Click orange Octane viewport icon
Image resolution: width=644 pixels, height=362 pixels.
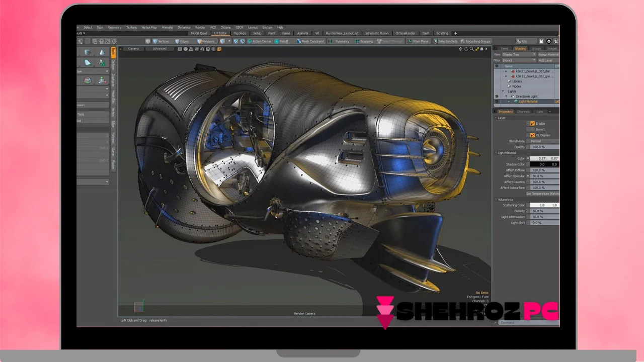click(219, 49)
